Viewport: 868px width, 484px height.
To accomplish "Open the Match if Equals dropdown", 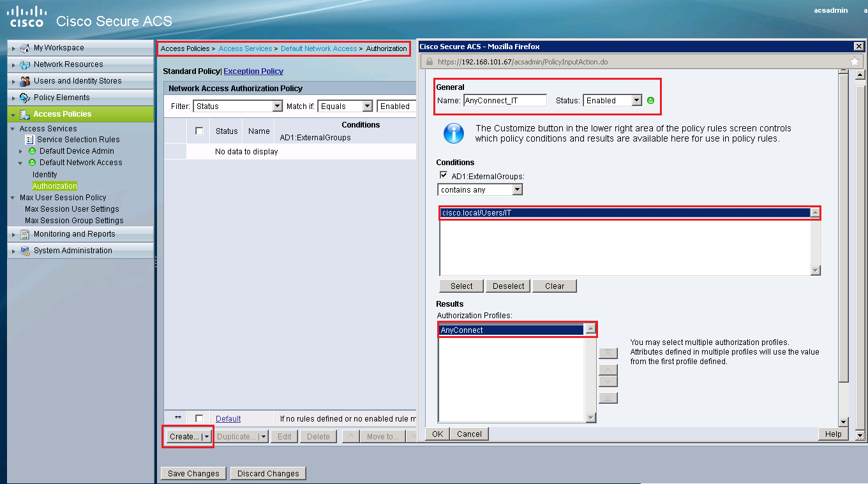I will click(x=367, y=106).
